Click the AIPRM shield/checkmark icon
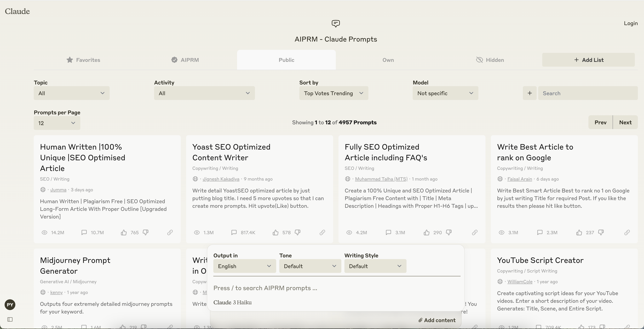 pos(174,60)
